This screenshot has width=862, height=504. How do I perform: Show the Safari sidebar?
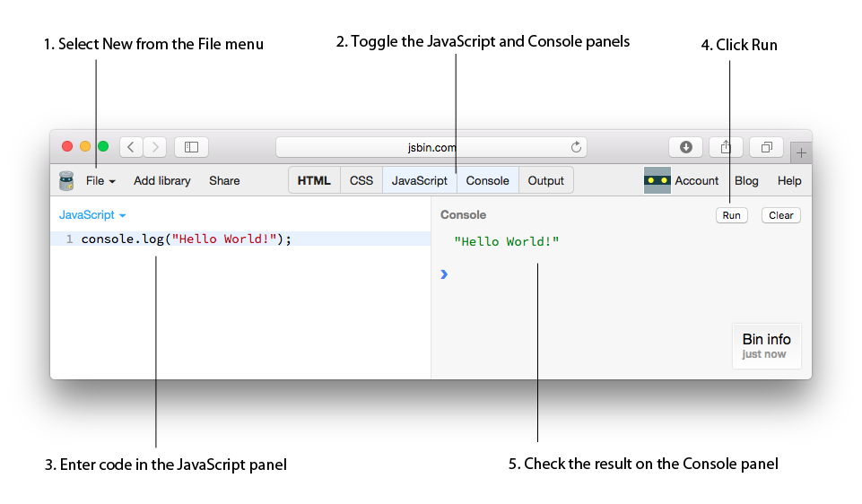click(x=191, y=147)
